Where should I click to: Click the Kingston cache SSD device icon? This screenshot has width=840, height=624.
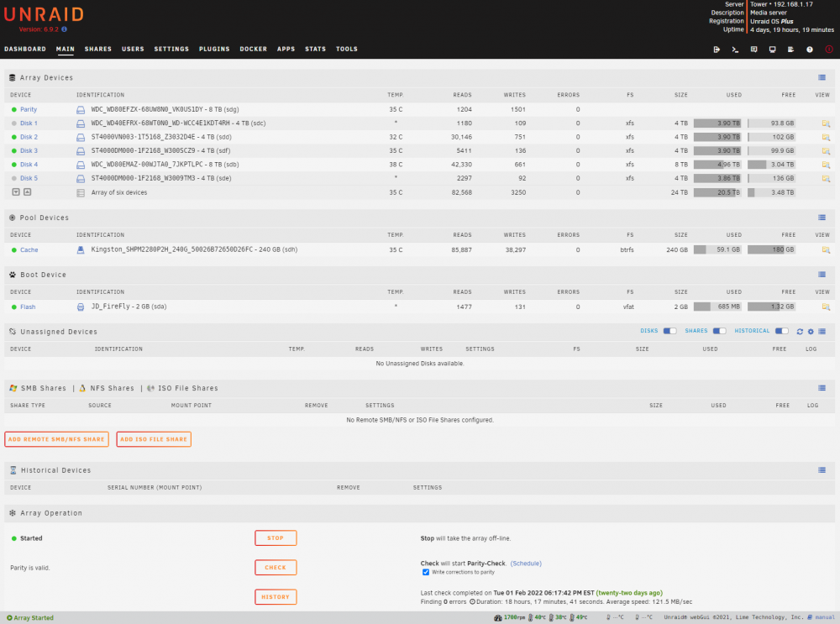point(81,249)
